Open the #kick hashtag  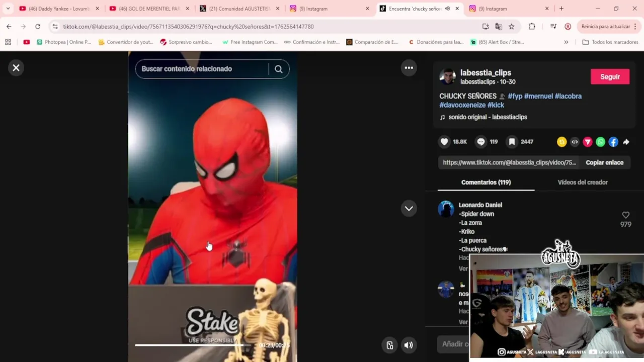point(496,105)
